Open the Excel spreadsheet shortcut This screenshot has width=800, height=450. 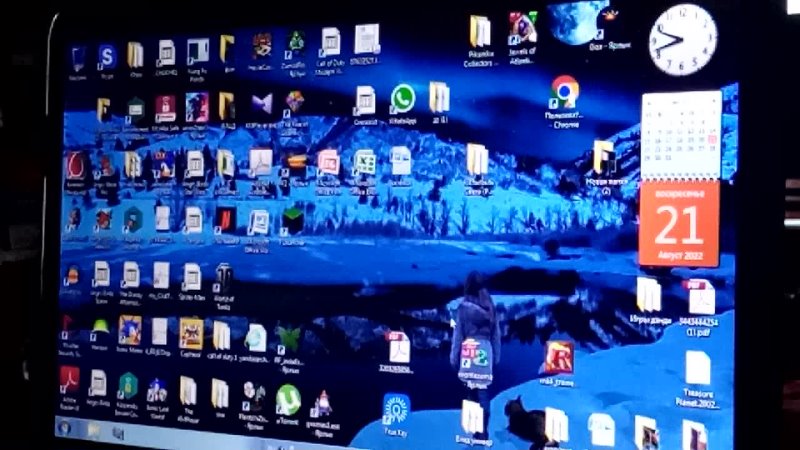click(364, 163)
